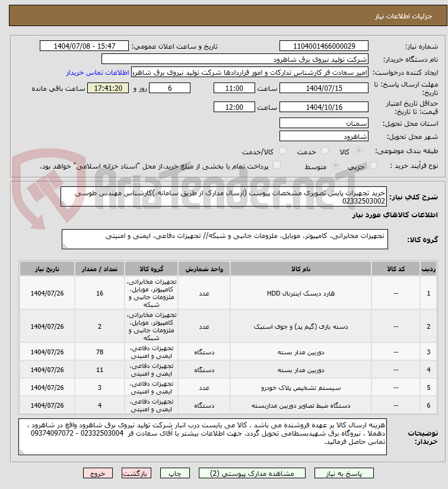Click the گروه کالا column header
Screen dimensions: 448x489
(x=151, y=269)
